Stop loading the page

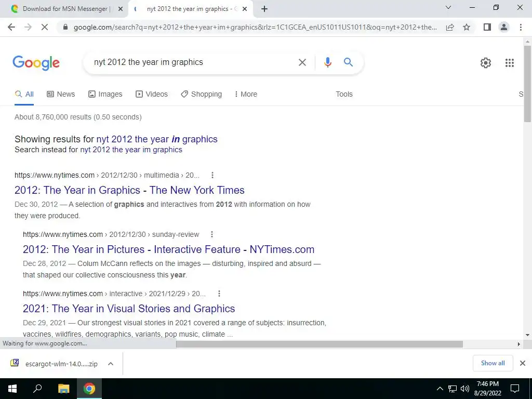pos(45,27)
